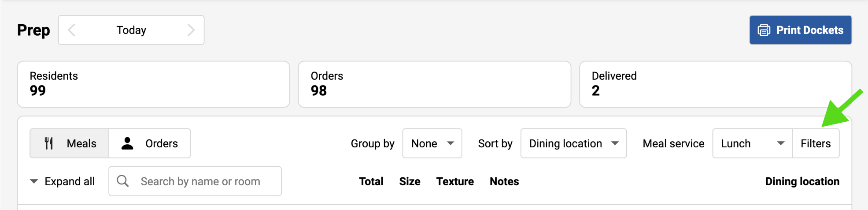
Task: Switch to the Orders view
Action: 150,143
